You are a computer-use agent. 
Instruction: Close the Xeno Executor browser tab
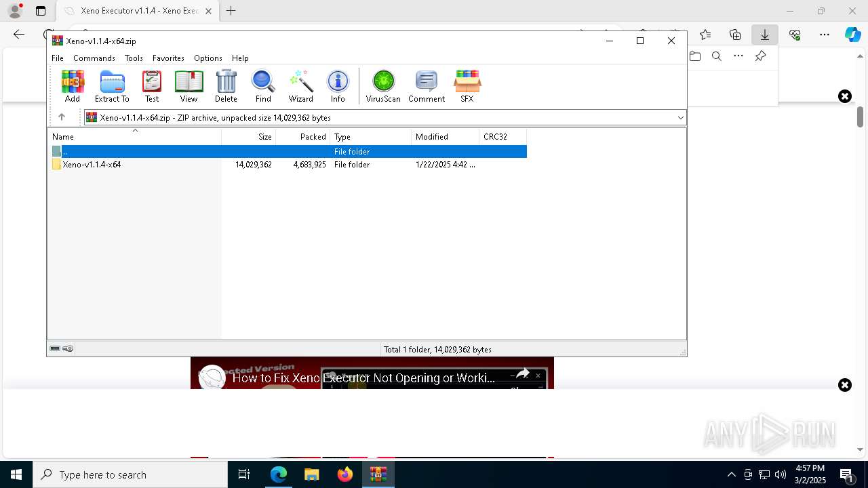[x=209, y=11]
